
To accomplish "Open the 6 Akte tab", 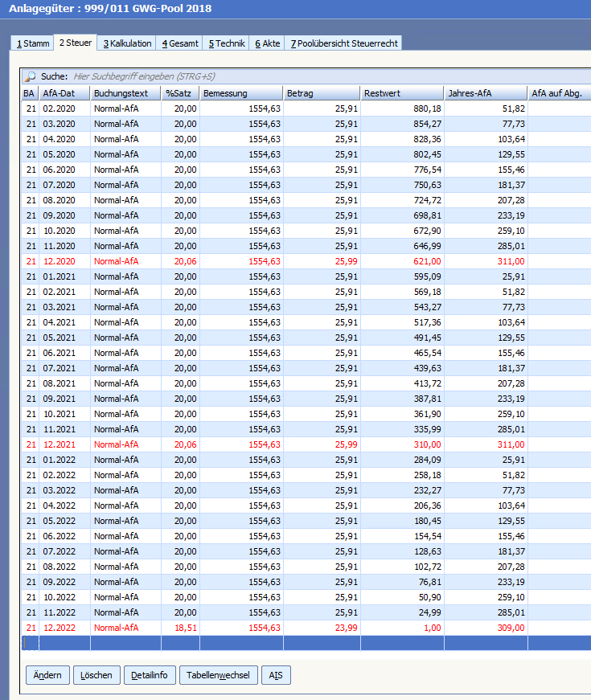I will 268,43.
